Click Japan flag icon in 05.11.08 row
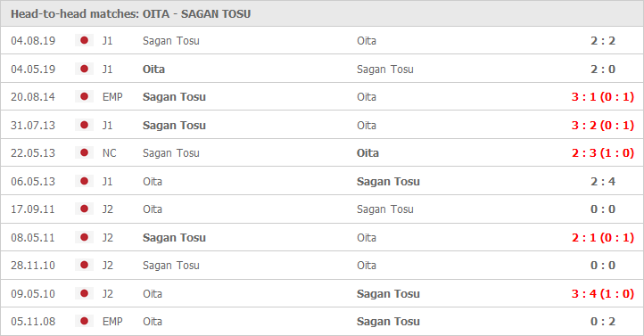 click(x=84, y=321)
